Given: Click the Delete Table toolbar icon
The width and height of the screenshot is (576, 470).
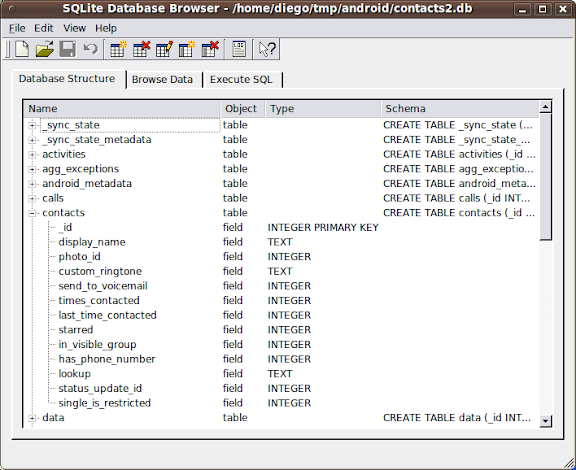Looking at the screenshot, I should point(141,49).
